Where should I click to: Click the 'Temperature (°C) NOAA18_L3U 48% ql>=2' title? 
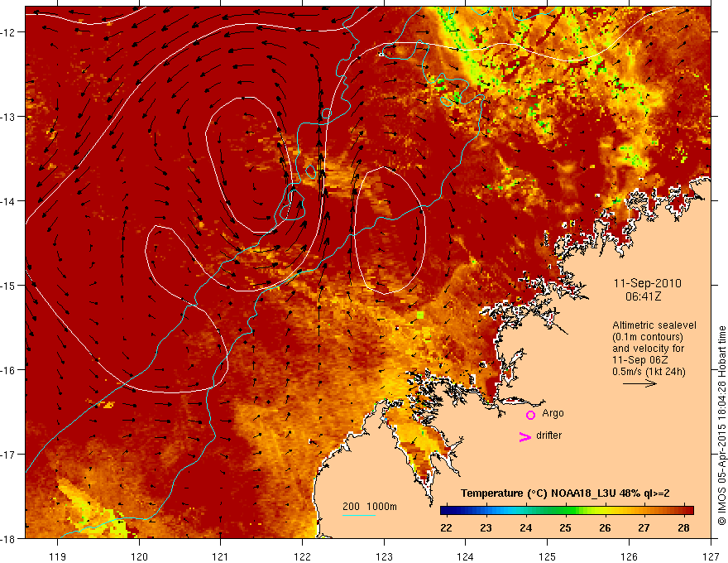pos(565,493)
